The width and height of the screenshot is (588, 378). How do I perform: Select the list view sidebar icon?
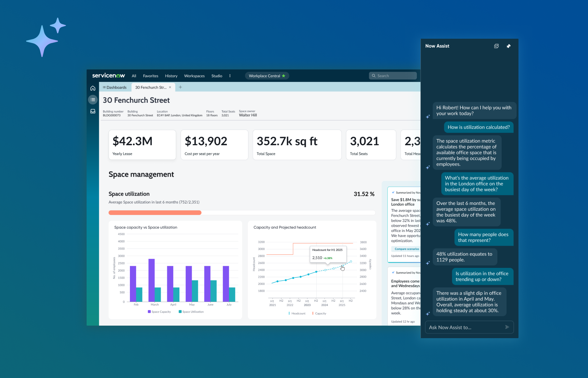click(x=93, y=100)
